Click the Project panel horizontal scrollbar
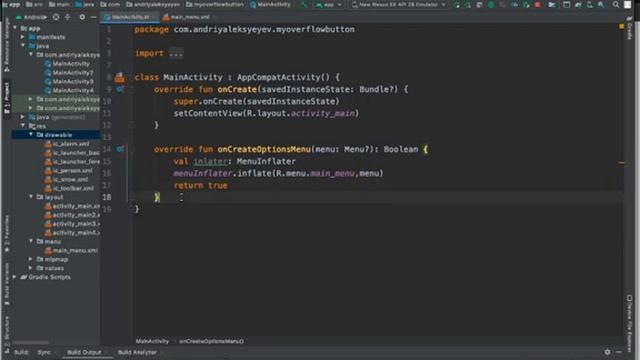The height and width of the screenshot is (360, 640). (31, 342)
